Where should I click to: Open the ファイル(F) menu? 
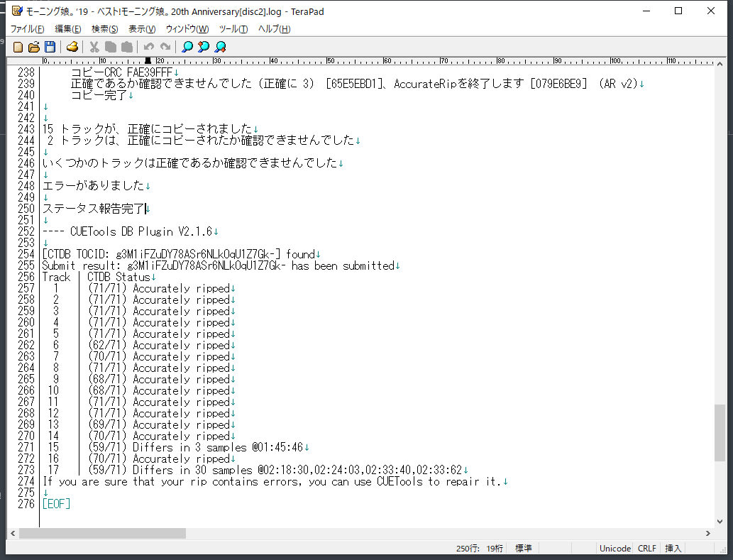27,29
